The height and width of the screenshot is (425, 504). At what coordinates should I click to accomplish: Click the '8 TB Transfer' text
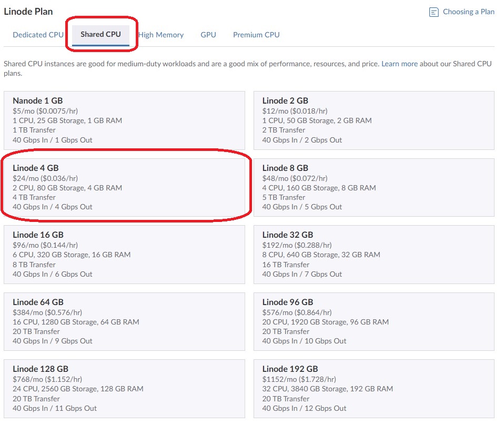[34, 265]
